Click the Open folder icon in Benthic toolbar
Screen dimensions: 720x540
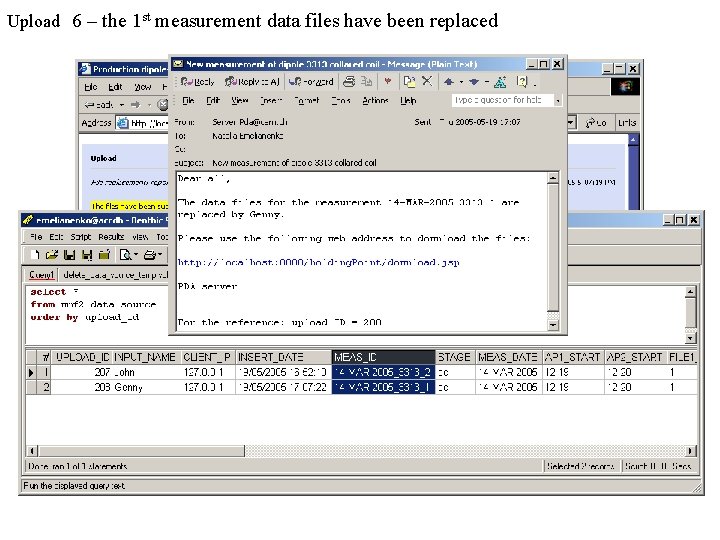(x=52, y=254)
